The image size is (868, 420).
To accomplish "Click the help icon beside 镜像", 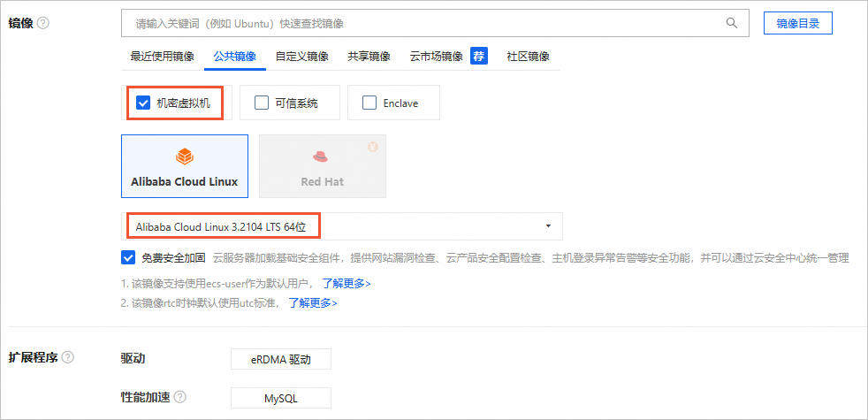I will 43,23.
